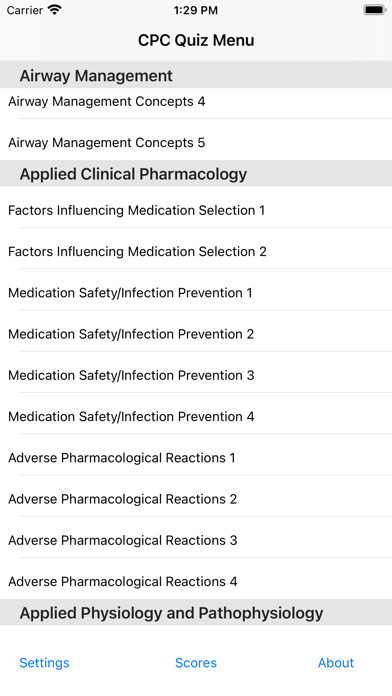Click the Applied Clinical Pharmacology header
The height and width of the screenshot is (696, 392).
click(x=196, y=174)
